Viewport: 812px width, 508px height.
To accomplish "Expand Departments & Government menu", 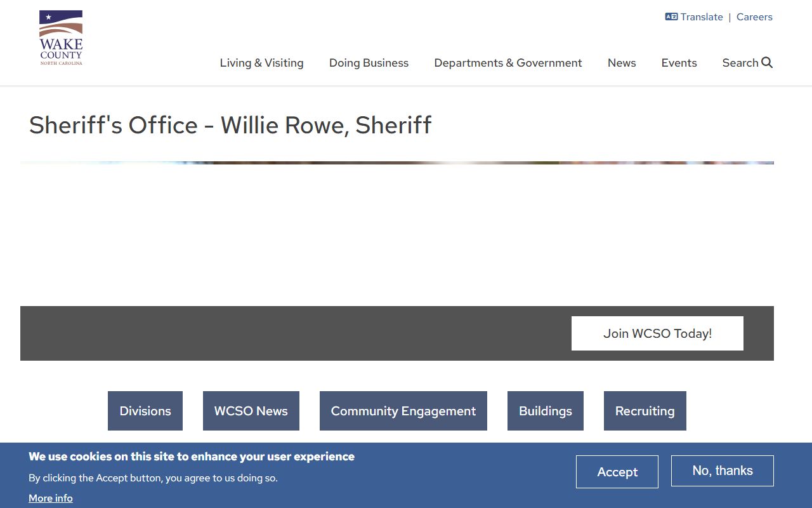I will coord(508,63).
